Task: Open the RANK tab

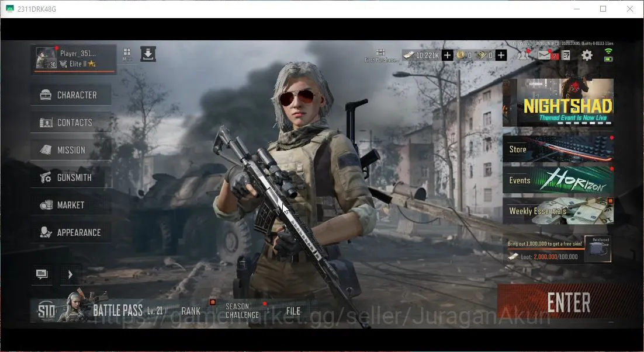Action: click(x=191, y=311)
